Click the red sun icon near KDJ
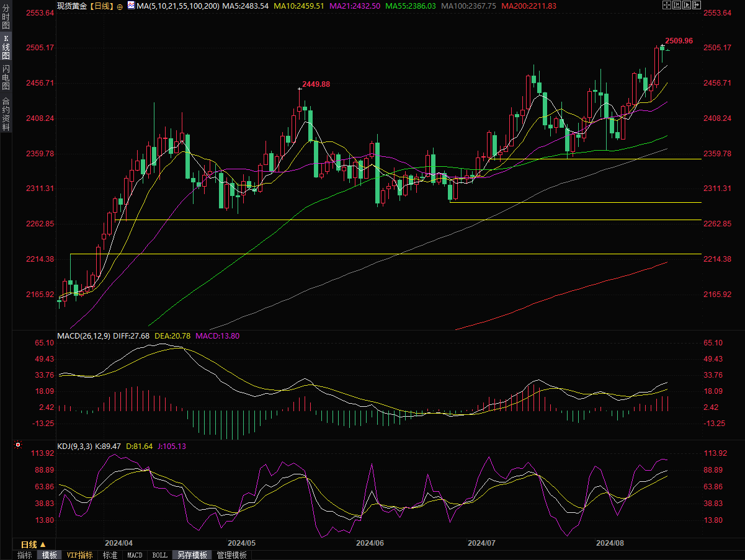The width and height of the screenshot is (745, 560). [18, 445]
